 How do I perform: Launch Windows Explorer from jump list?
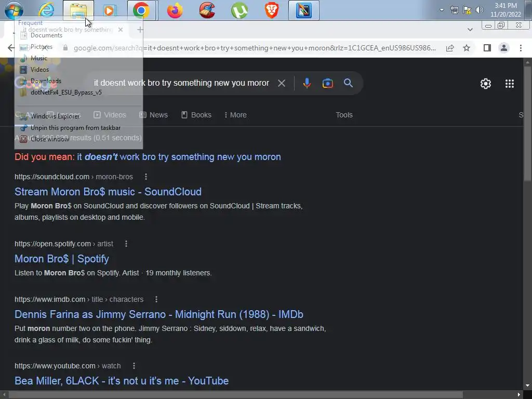[x=55, y=116]
